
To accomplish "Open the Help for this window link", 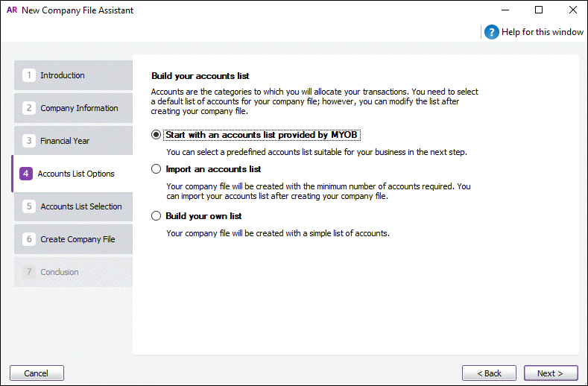I will coord(543,32).
